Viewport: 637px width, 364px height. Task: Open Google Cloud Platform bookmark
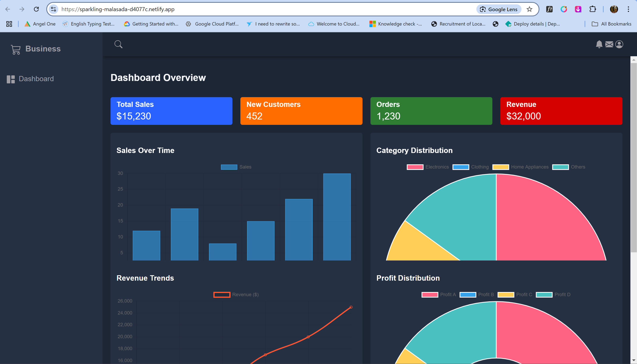212,24
